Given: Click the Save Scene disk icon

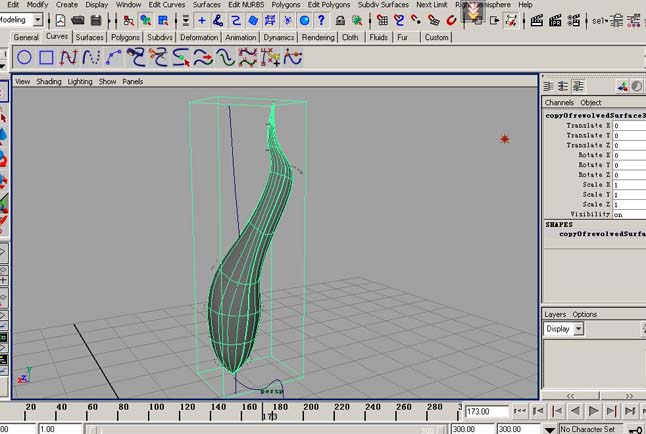Looking at the screenshot, I should pyautogui.click(x=96, y=20).
